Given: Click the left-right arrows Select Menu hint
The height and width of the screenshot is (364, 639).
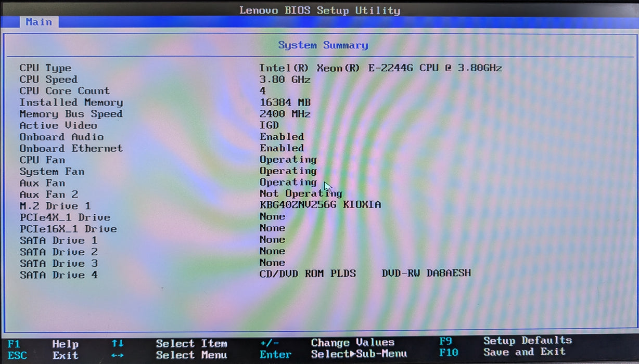Looking at the screenshot, I should point(169,355).
